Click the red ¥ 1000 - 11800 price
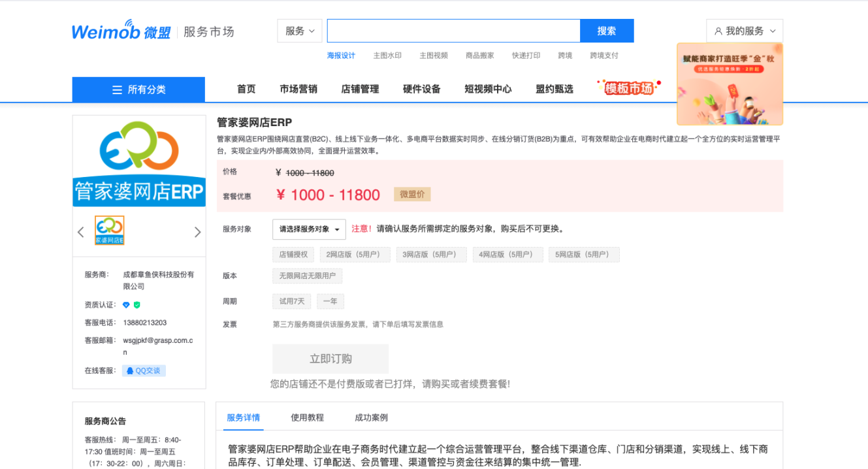The height and width of the screenshot is (469, 868). (x=328, y=195)
